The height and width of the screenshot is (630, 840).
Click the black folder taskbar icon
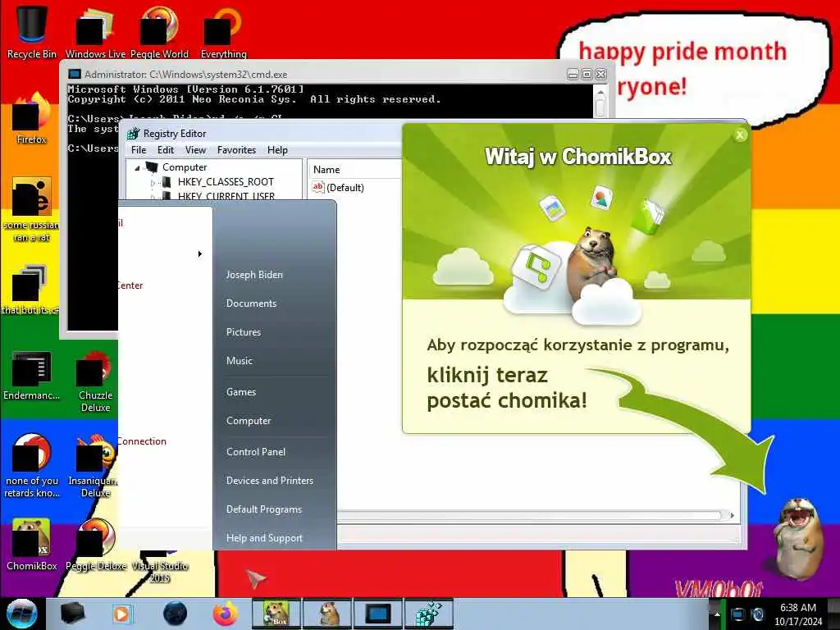tap(72, 614)
